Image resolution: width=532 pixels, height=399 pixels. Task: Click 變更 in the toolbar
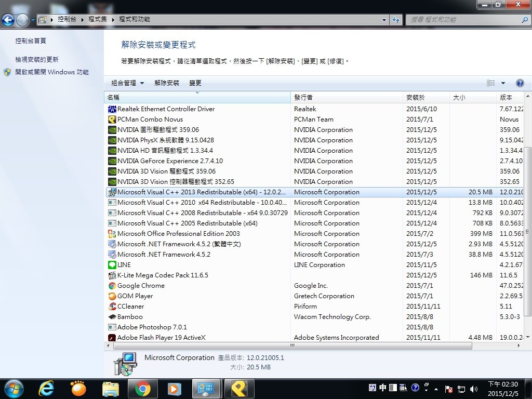point(195,83)
